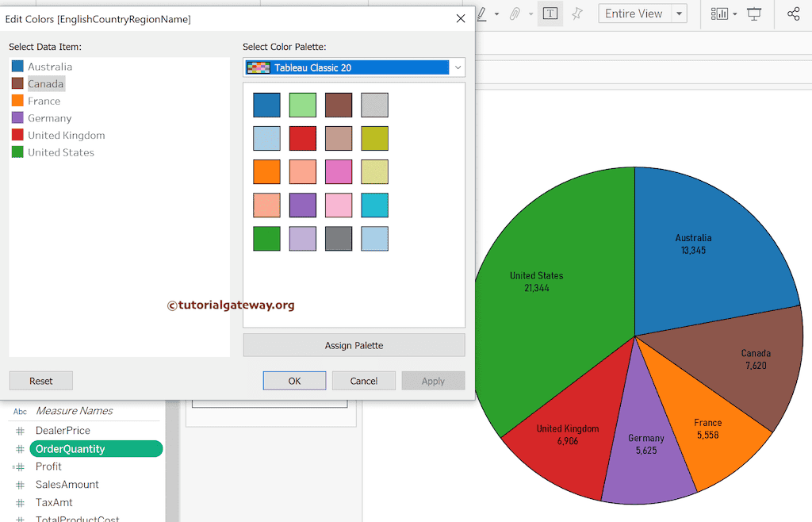Image resolution: width=812 pixels, height=522 pixels.
Task: Click the paperclip Group Members icon
Action: tap(515, 13)
